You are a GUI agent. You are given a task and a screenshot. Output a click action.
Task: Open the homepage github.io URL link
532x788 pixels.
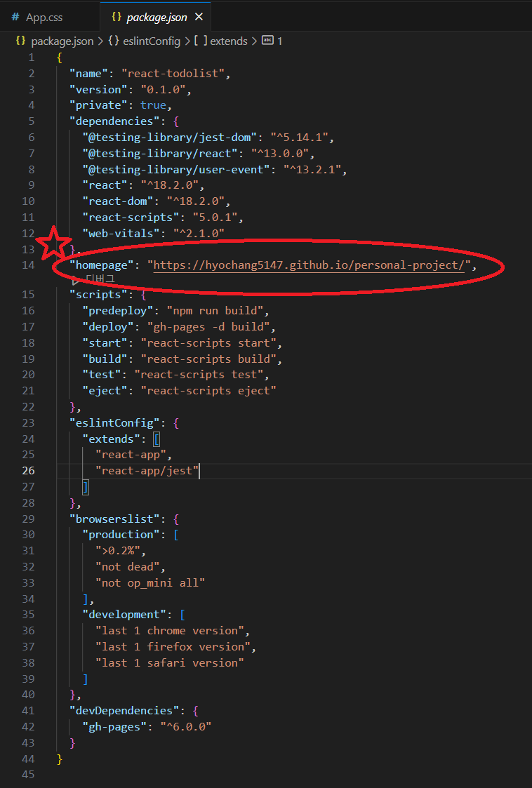point(309,265)
